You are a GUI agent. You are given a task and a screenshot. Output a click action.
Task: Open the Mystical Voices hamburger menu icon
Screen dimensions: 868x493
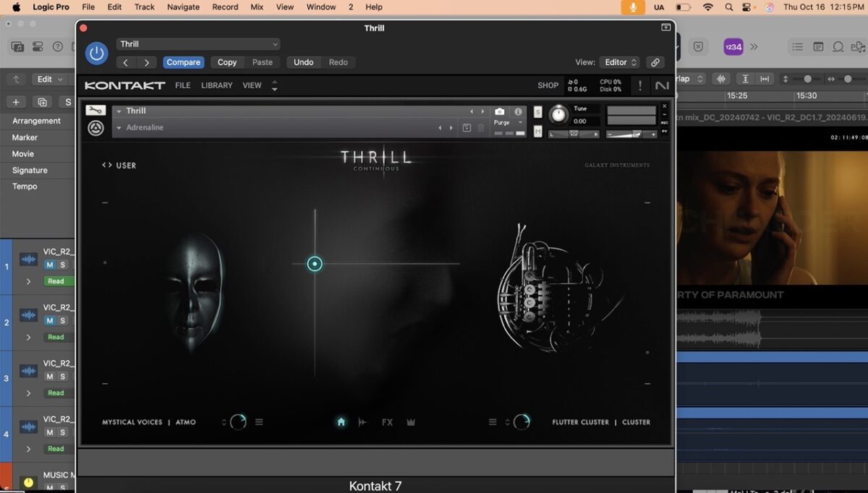click(259, 422)
